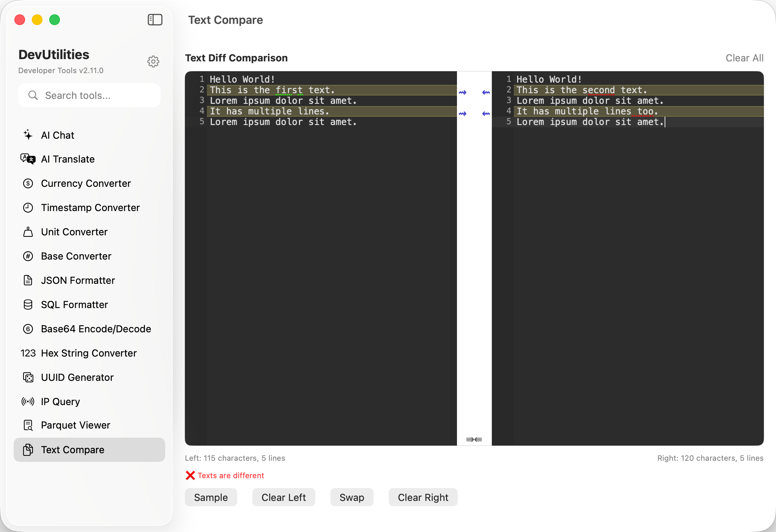Load example texts with the Sample button

click(x=211, y=497)
